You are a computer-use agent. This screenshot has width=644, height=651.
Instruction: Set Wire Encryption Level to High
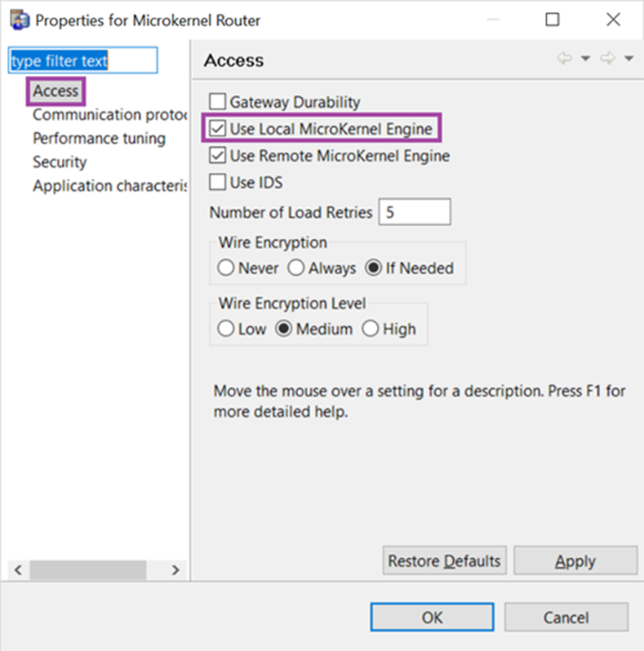[x=371, y=329]
